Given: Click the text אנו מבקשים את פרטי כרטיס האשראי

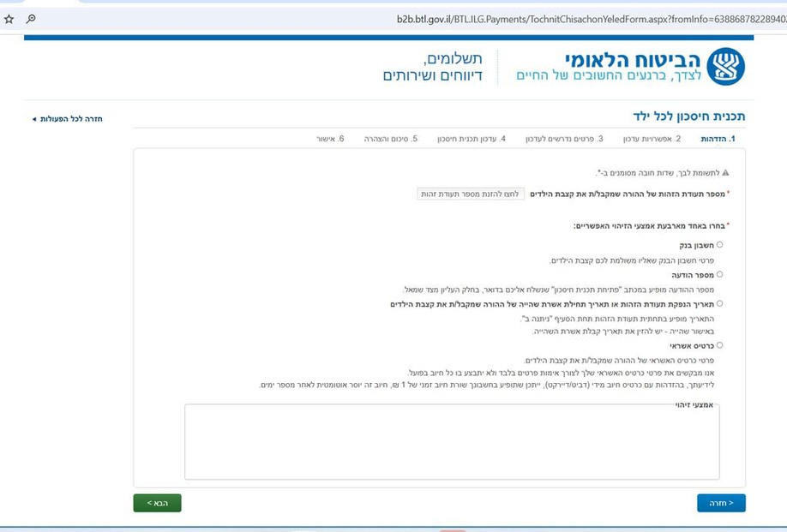Looking at the screenshot, I should 560,373.
